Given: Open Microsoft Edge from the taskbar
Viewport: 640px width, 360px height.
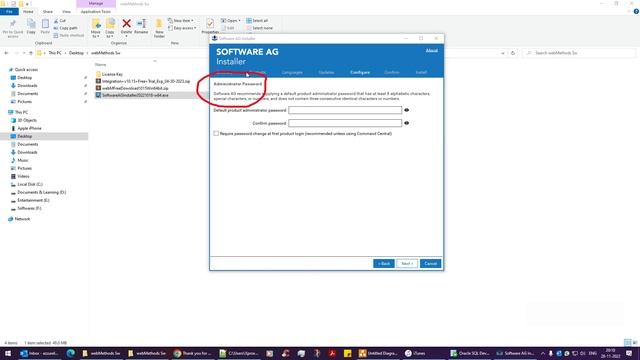Looking at the screenshot, I should click(x=70, y=353).
